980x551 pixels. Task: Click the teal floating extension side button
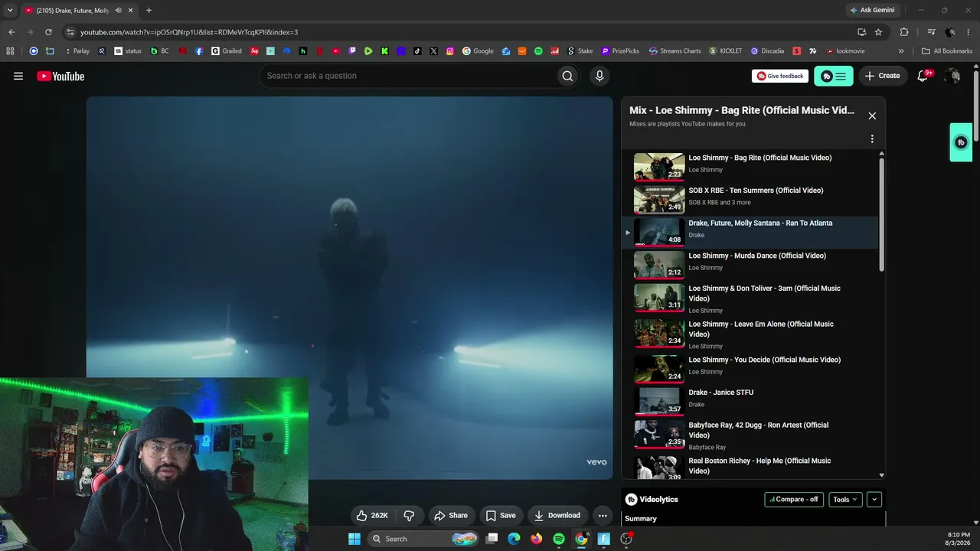961,142
